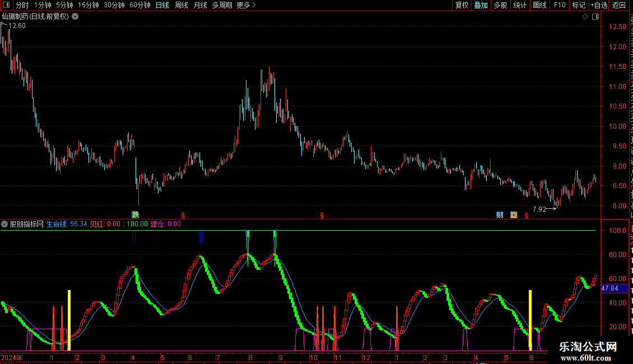Click the yellow signal bar near June 2025
This screenshot has width=633, height=364.
[x=530, y=320]
